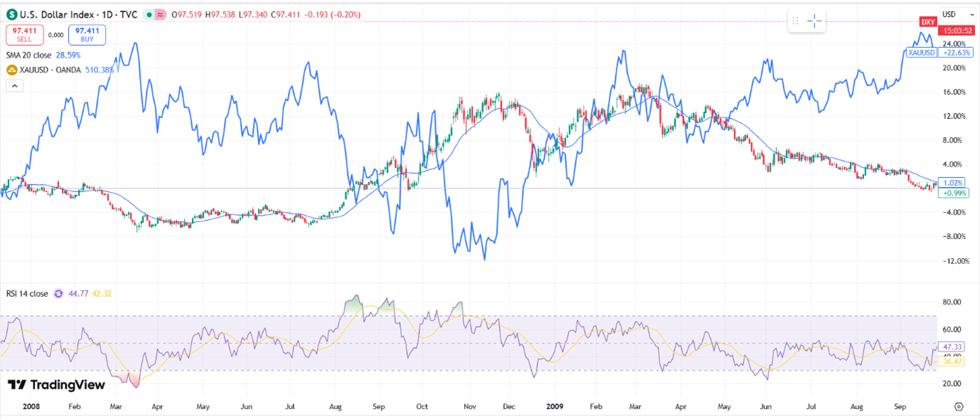
Task: Click the crosshair icon in the floating toolbar
Action: coord(814,21)
